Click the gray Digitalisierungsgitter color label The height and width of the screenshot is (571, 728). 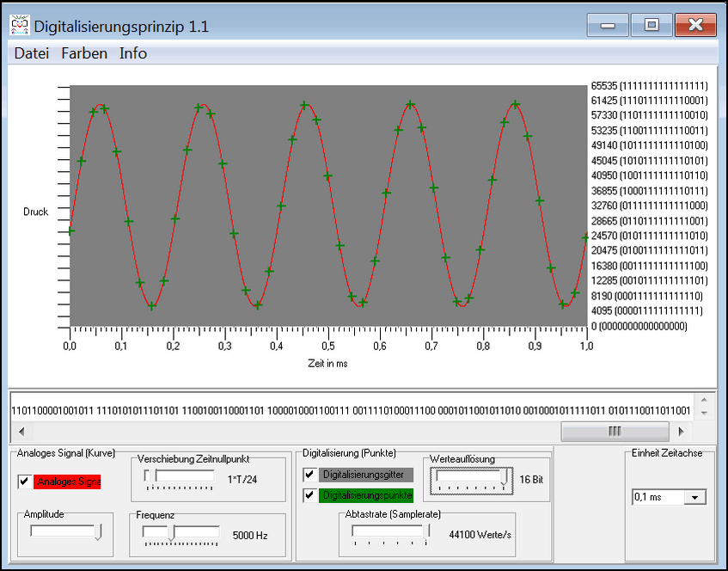(365, 475)
